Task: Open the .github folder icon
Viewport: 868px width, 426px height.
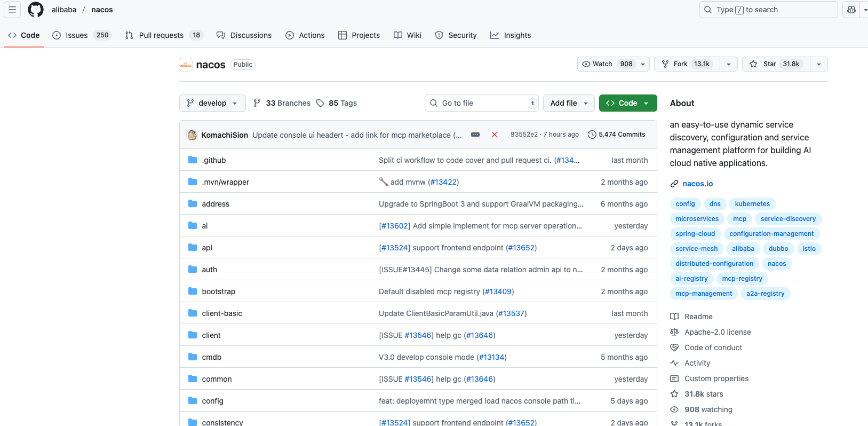Action: [x=193, y=160]
